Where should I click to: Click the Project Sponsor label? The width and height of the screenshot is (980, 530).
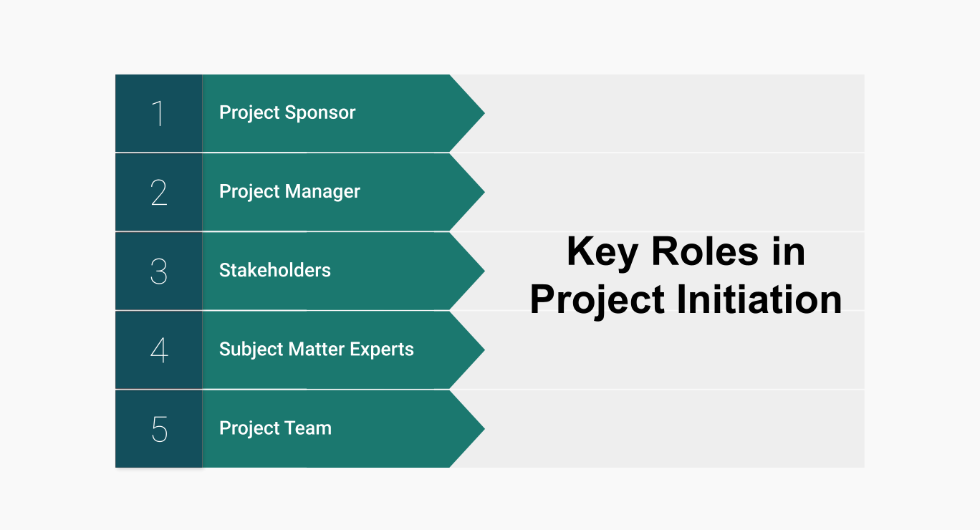287,112
